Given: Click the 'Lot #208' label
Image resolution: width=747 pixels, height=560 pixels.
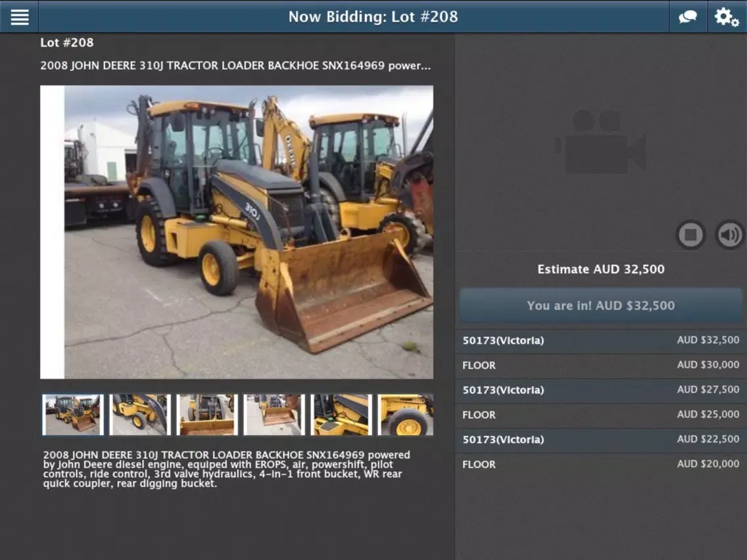Looking at the screenshot, I should 66,42.
